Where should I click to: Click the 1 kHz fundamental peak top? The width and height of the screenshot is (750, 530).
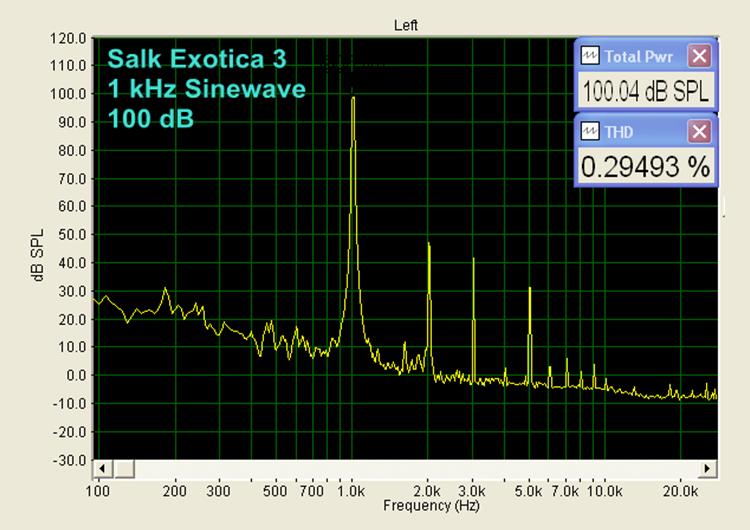[x=352, y=98]
